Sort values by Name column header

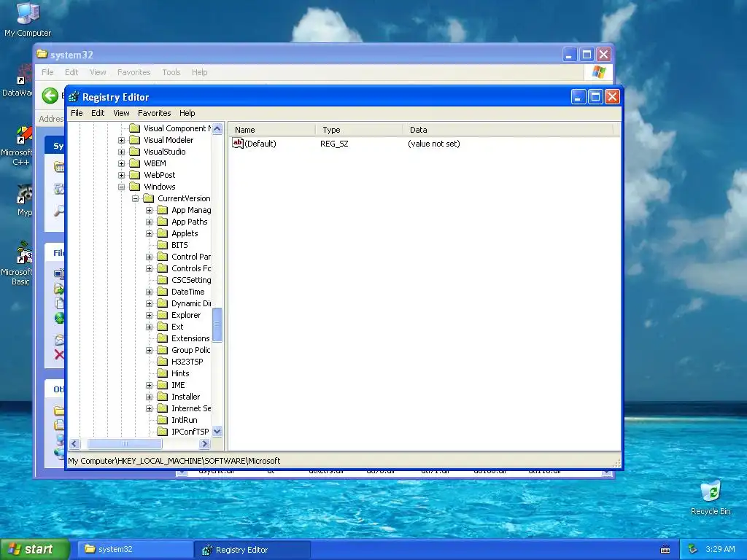(x=271, y=130)
